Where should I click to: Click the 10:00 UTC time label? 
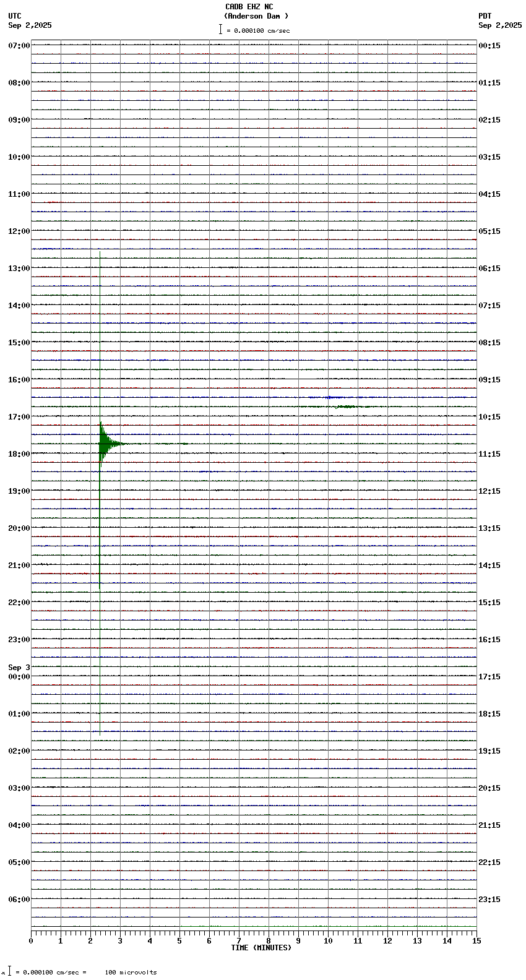coord(19,157)
